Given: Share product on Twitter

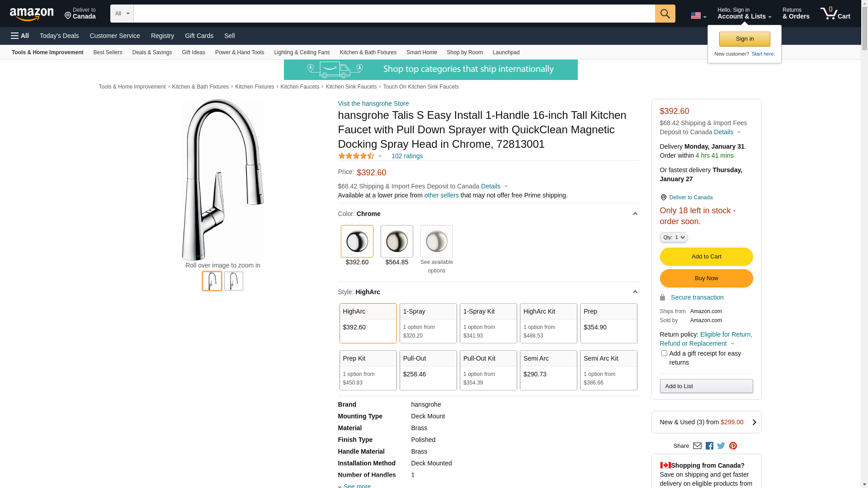Looking at the screenshot, I should 721,446.
